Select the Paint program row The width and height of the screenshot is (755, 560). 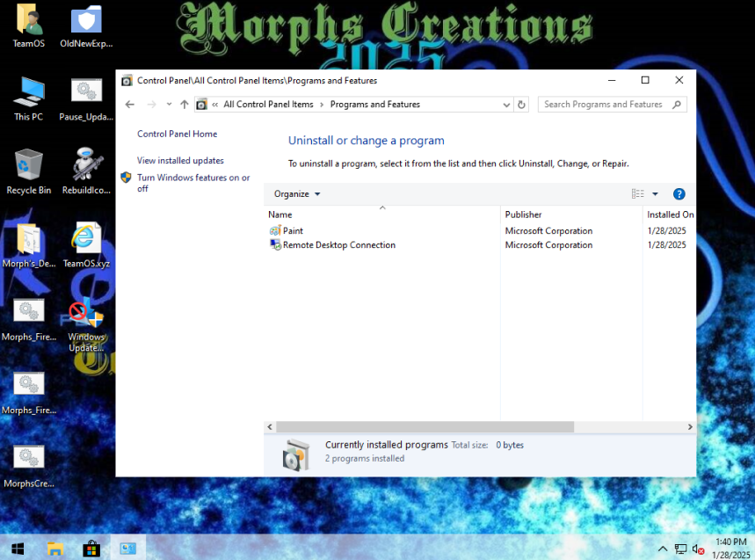click(480, 230)
